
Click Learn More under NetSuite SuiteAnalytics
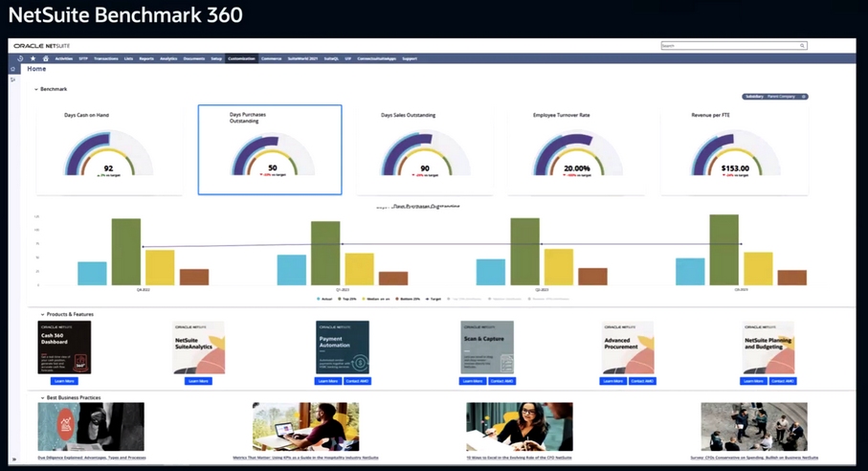198,381
